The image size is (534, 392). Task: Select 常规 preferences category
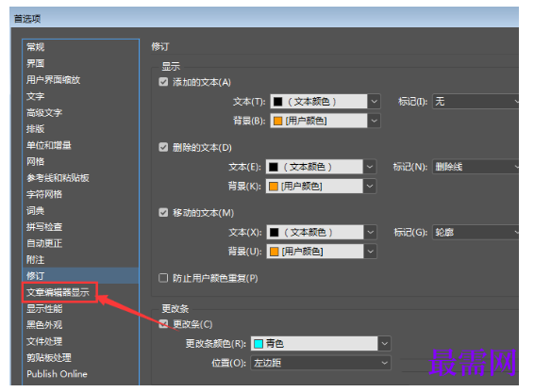(x=36, y=47)
